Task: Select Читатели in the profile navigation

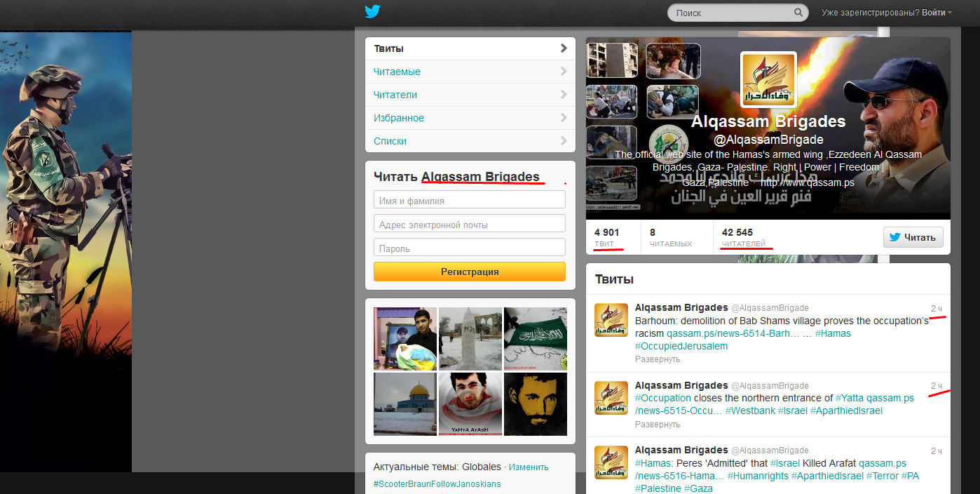Action: 470,95
